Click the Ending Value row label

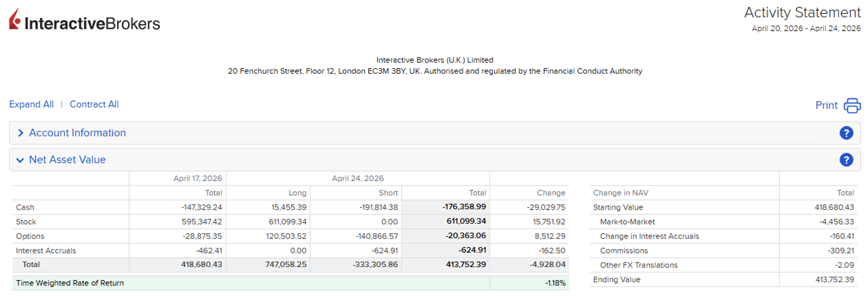[616, 279]
